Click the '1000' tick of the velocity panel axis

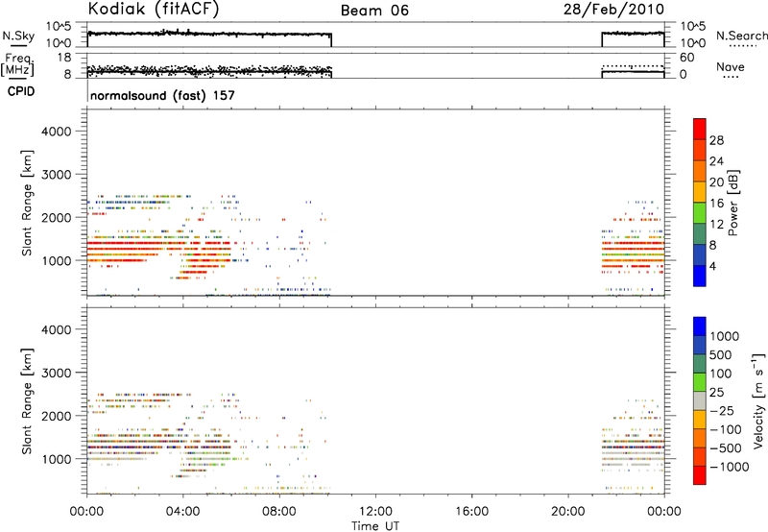(57, 459)
